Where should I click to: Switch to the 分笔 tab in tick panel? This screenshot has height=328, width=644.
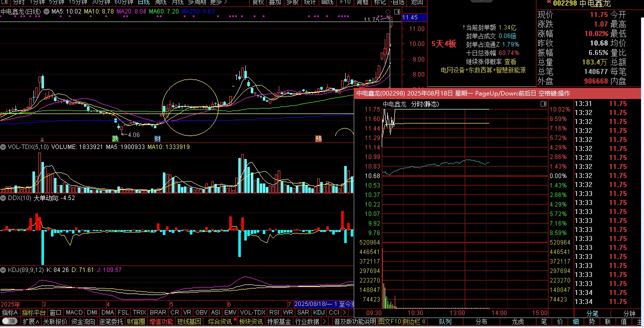pyautogui.click(x=592, y=313)
